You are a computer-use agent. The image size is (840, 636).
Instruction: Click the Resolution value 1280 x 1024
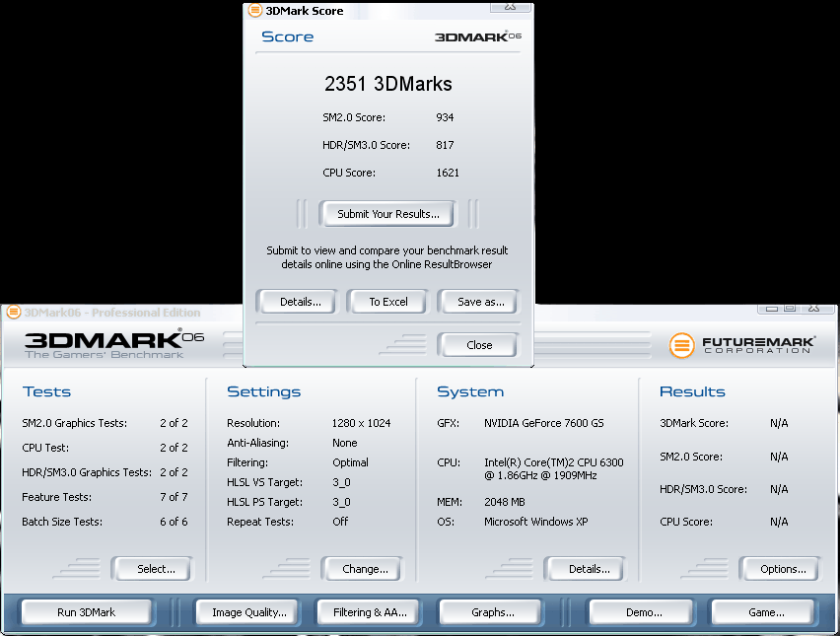click(x=361, y=423)
